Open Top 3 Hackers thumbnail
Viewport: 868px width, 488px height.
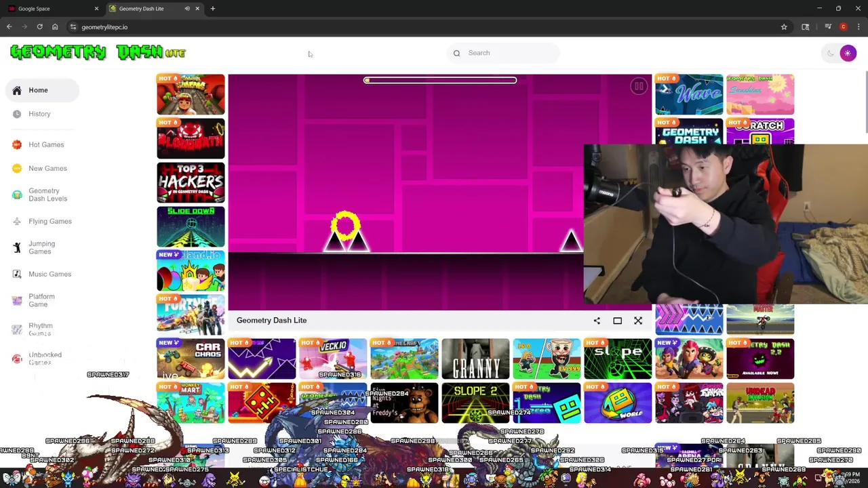pos(191,182)
